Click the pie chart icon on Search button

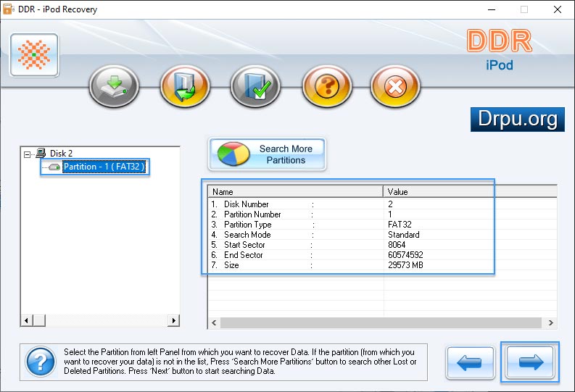click(x=233, y=154)
